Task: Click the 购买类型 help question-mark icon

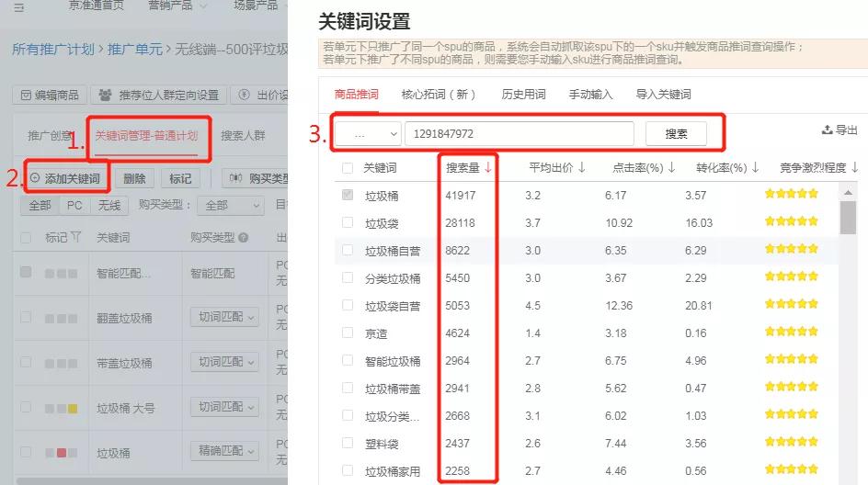Action: [243, 238]
